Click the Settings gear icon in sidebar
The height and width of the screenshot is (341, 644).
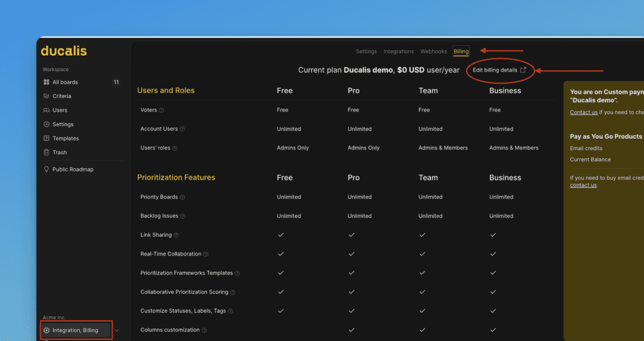click(x=47, y=124)
